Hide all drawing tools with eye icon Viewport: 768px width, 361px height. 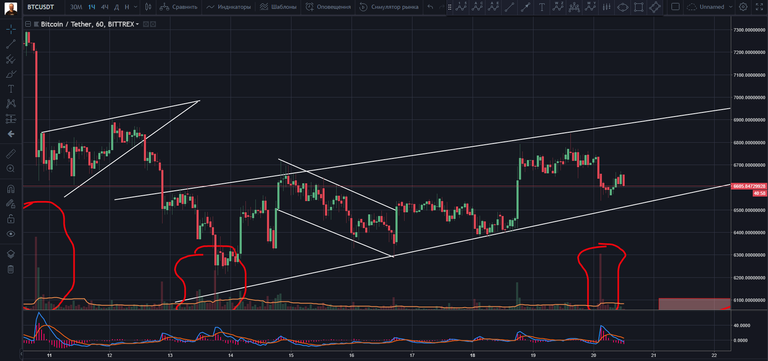11,234
